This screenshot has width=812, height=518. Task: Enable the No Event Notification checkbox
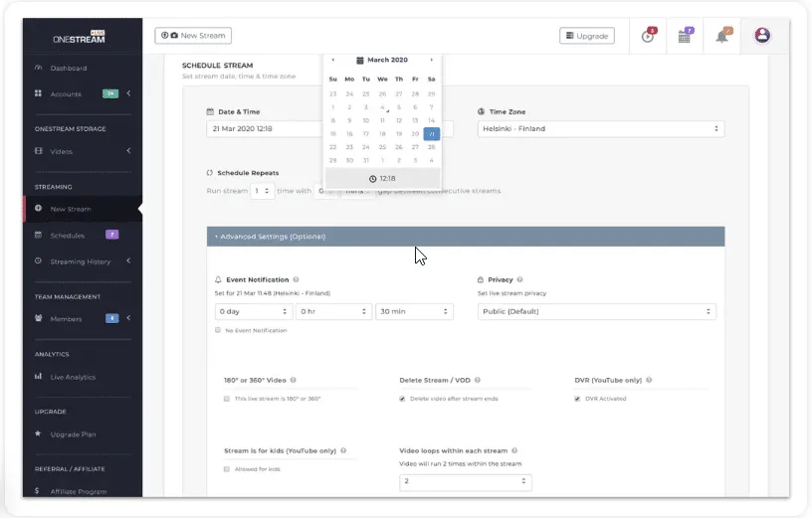click(218, 330)
